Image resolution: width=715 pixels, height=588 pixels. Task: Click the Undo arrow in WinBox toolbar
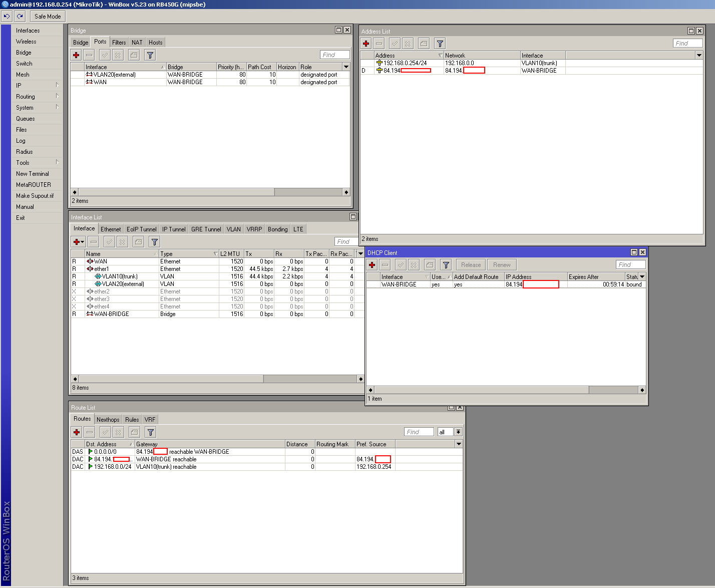pos(7,16)
